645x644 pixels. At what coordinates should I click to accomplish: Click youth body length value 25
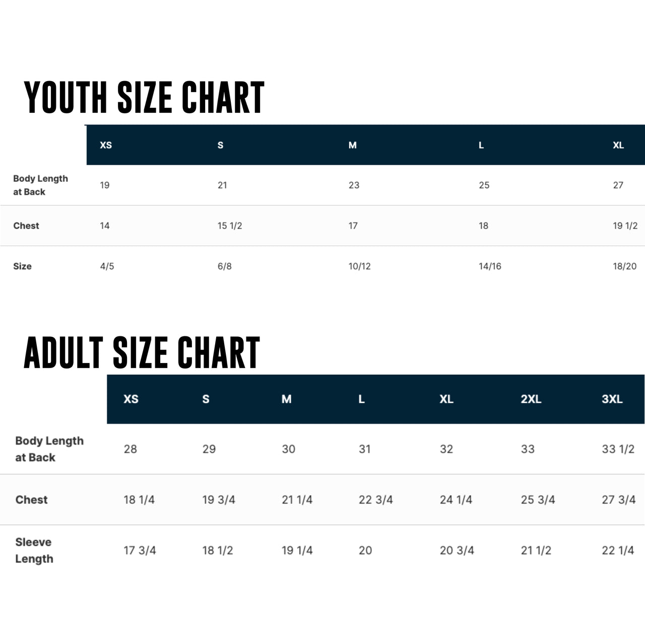(484, 185)
